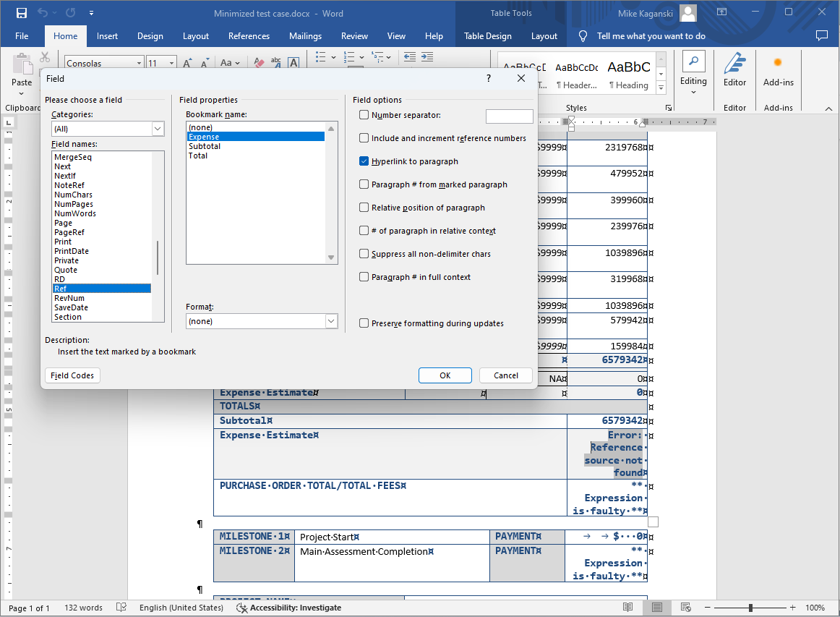Select Subtotal bookmark name
Image resolution: width=840 pixels, height=617 pixels.
[205, 146]
